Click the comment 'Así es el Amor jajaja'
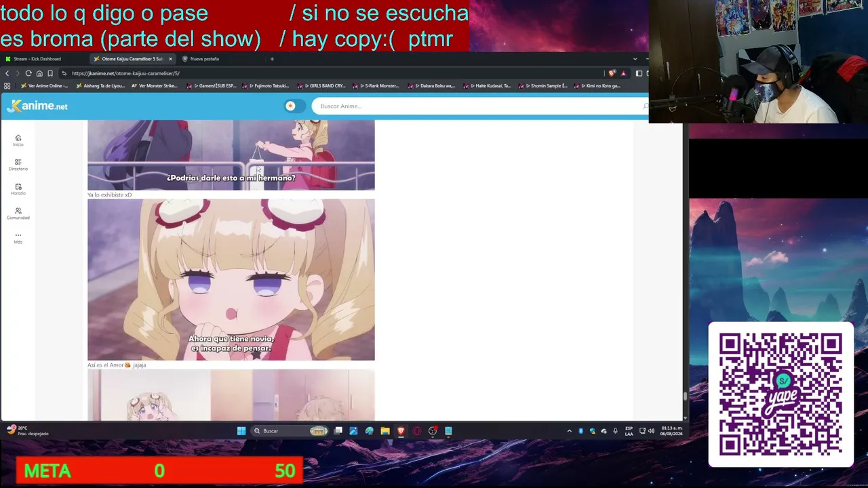Viewport: 868px width, 488px height. (117, 365)
